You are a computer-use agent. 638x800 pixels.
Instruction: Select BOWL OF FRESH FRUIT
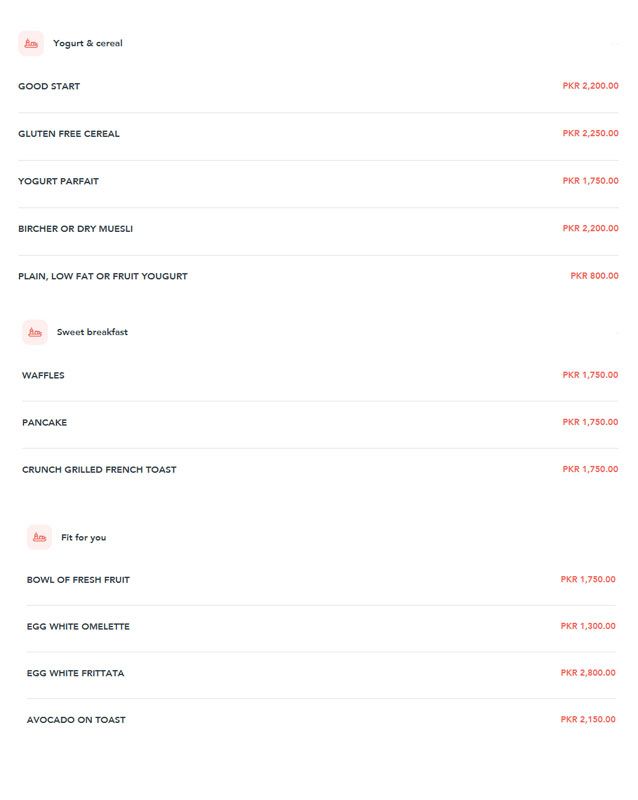click(321, 580)
